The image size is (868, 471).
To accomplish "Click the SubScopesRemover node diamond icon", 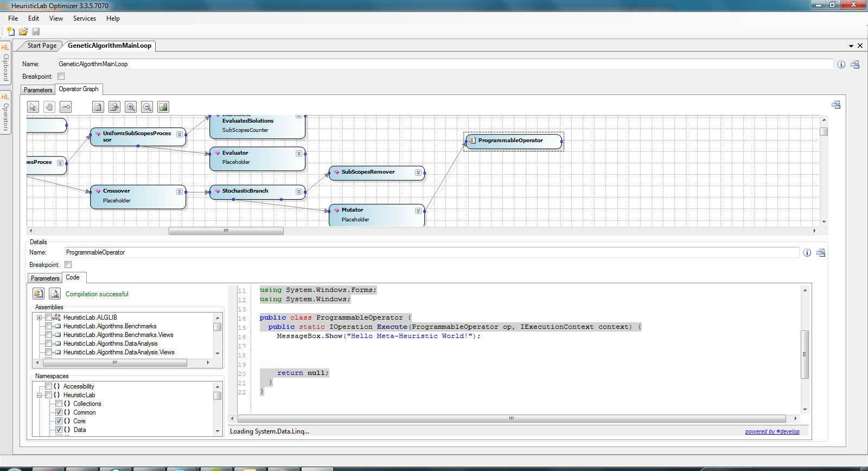I will (337, 172).
